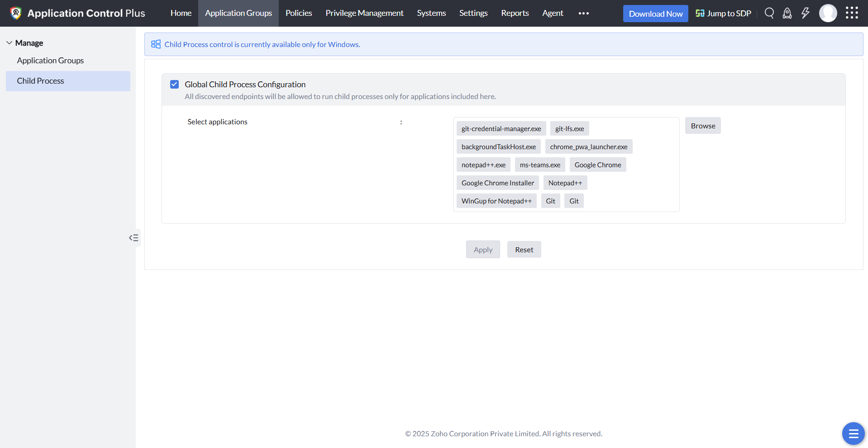Open the search magnifier icon
Viewport: 868px width, 448px height.
[769, 13]
